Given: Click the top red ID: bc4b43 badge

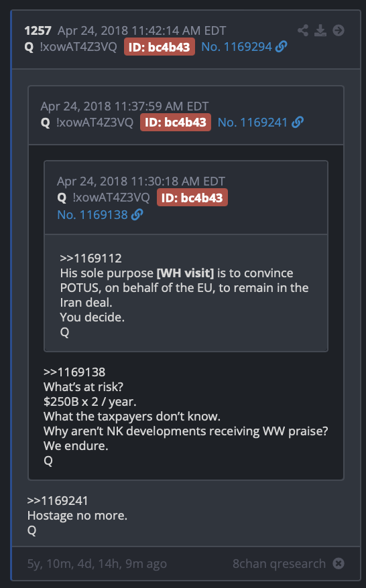Looking at the screenshot, I should [159, 47].
